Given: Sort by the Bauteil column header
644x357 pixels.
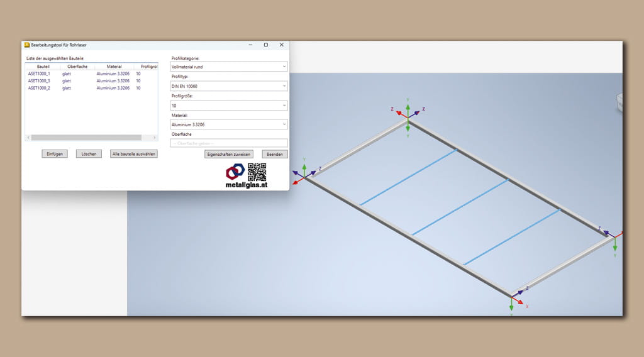Looking at the screenshot, I should point(43,66).
